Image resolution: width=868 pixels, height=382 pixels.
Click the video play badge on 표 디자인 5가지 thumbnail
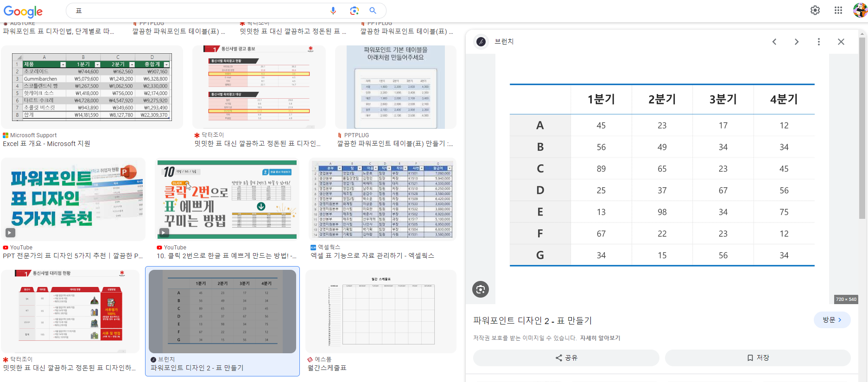pos(10,233)
